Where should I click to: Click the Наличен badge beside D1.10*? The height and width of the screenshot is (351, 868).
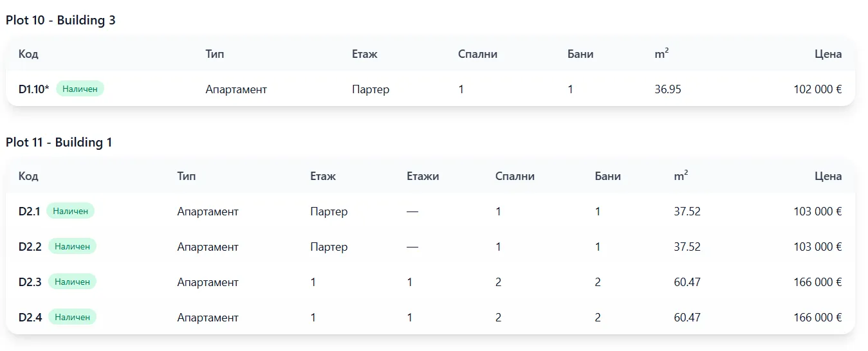tap(80, 89)
